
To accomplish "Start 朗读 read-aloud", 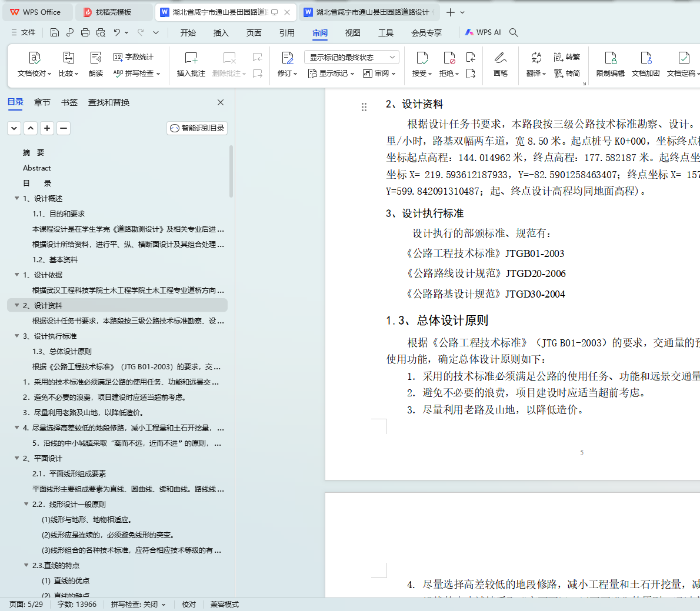I will 95,64.
